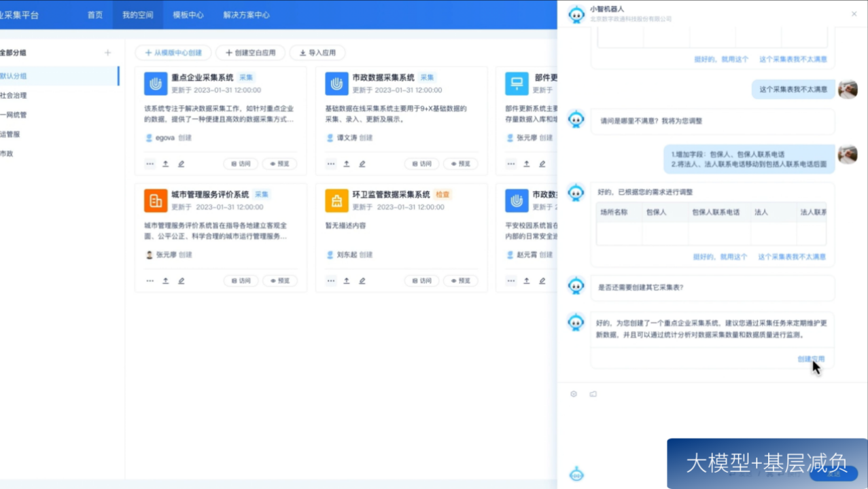Open more options on 重点企业采集系统 card
The width and height of the screenshot is (868, 489).
coord(150,164)
